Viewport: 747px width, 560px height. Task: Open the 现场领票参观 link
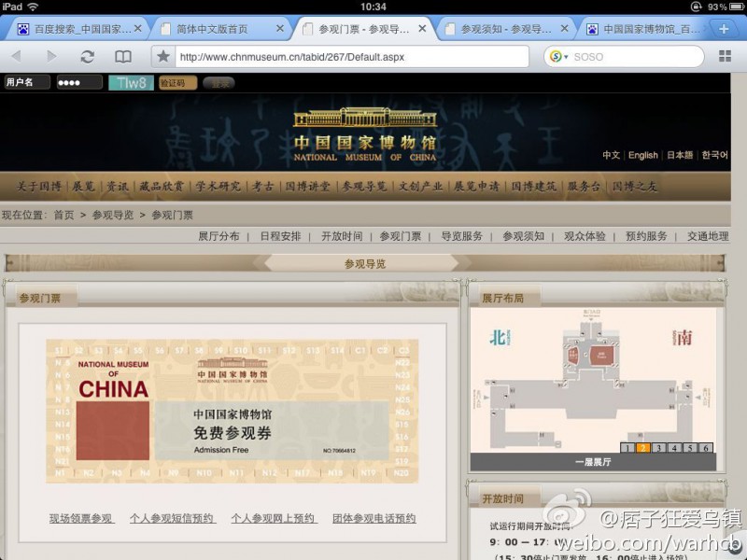81,518
